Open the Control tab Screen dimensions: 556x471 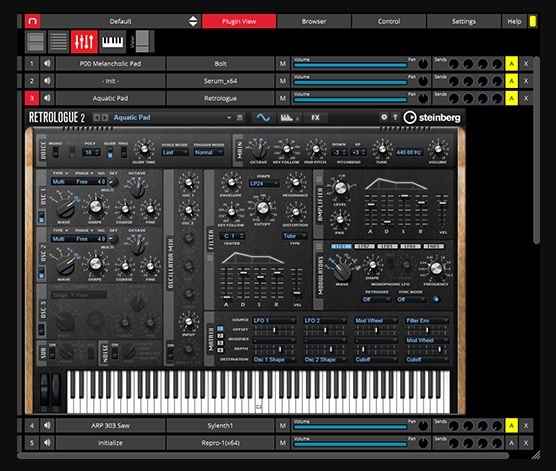[389, 21]
